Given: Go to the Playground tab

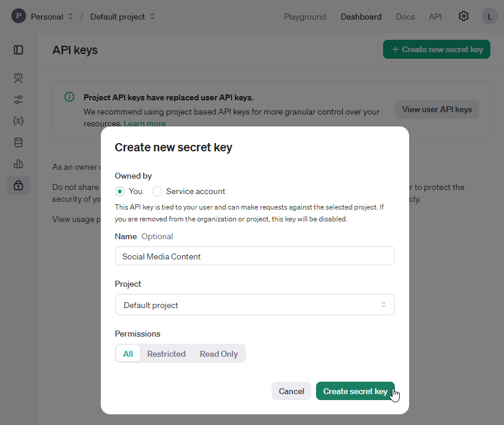Looking at the screenshot, I should coord(305,17).
